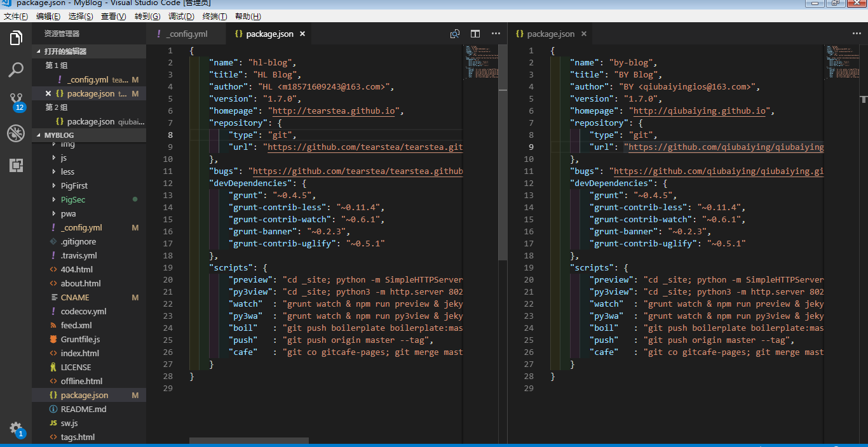Click the Split Editor icon
The image size is (868, 447).
tap(475, 34)
